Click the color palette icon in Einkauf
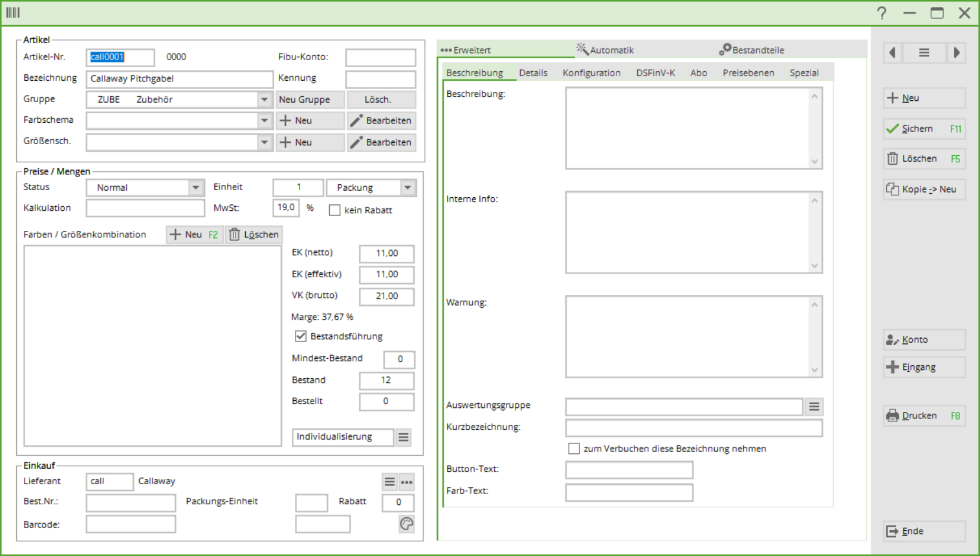This screenshot has height=556, width=980. 406,524
